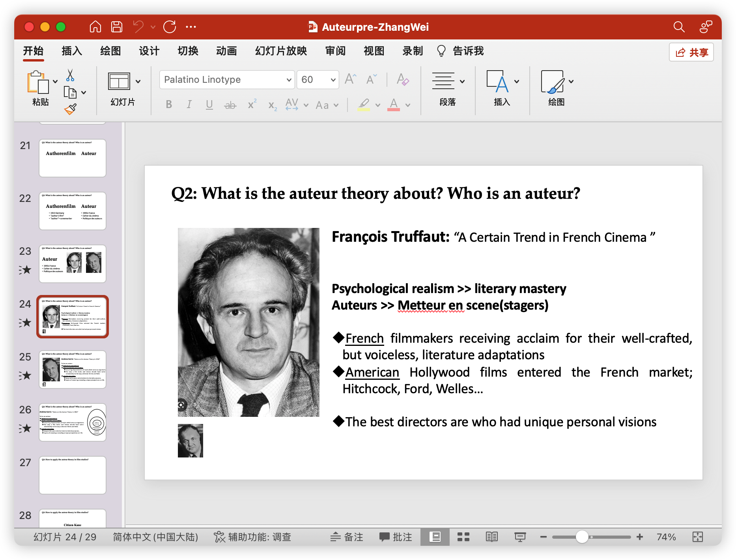Image resolution: width=736 pixels, height=560 pixels.
Task: Decrease font size
Action: click(x=372, y=79)
